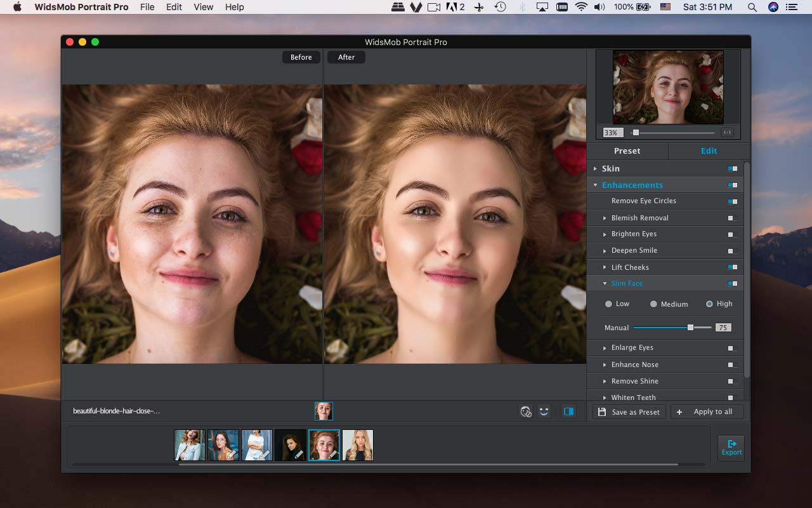This screenshot has height=508, width=812.
Task: Open Spotlight search in the menu bar
Action: (x=752, y=7)
